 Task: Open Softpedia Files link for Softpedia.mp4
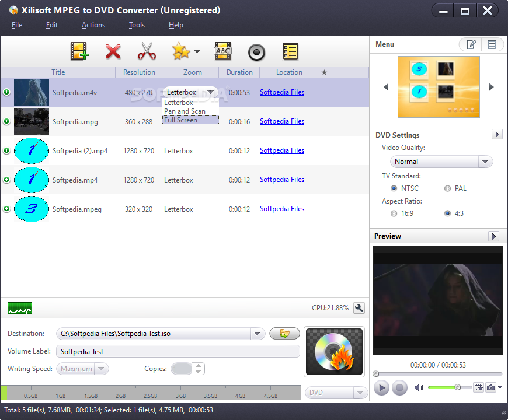click(x=282, y=180)
